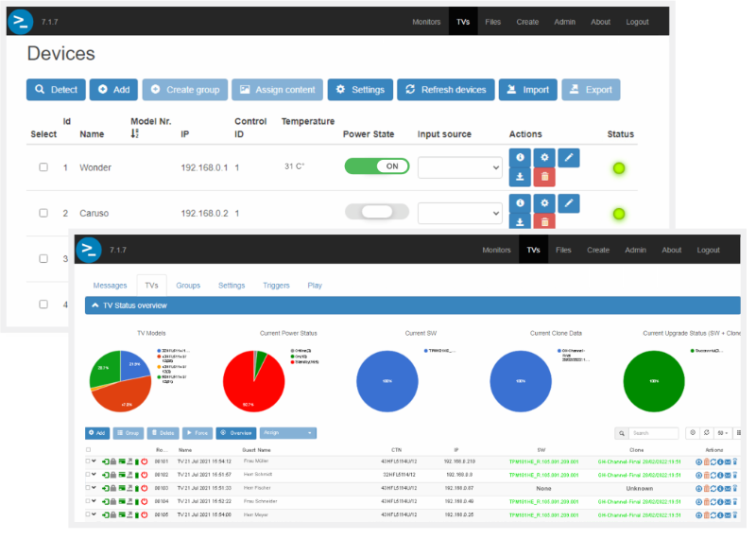Tick the checkbox for device Id 4
The image size is (756, 540).
pyautogui.click(x=43, y=304)
